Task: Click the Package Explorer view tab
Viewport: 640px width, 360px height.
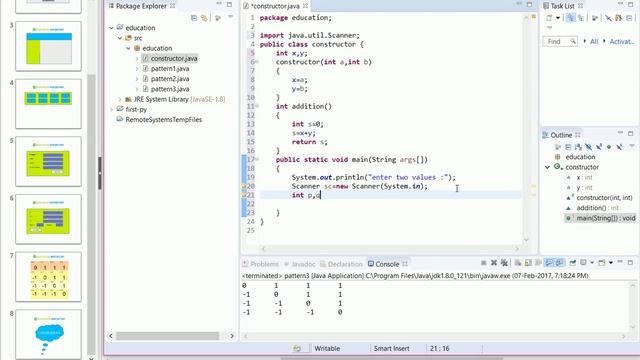Action: pyautogui.click(x=141, y=6)
